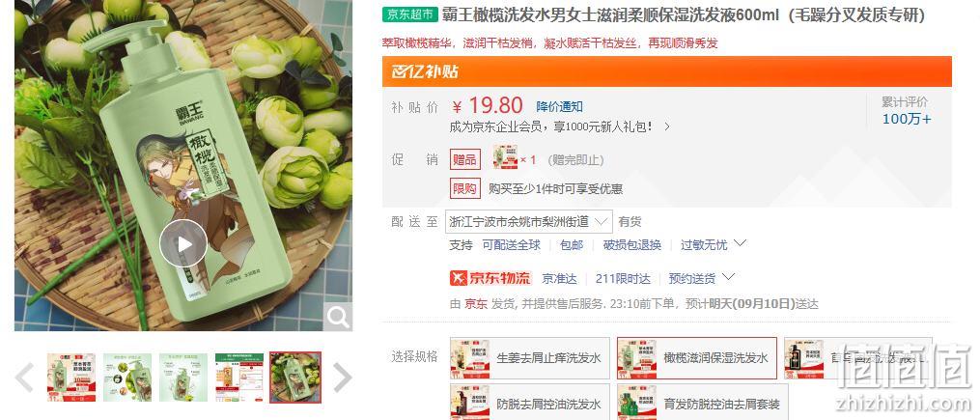Open the magnifier zoom icon on product image
The width and height of the screenshot is (980, 420).
[338, 318]
